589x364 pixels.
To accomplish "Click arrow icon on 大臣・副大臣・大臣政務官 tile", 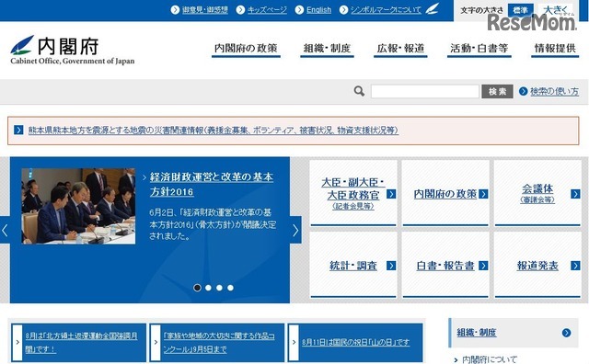I will (391, 194).
